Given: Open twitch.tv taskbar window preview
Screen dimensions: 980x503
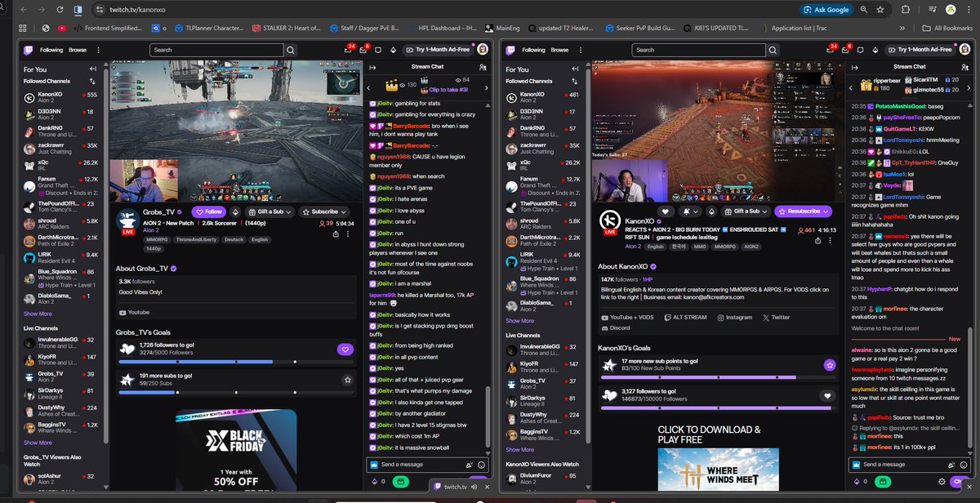Looking at the screenshot, I should click(x=459, y=486).
